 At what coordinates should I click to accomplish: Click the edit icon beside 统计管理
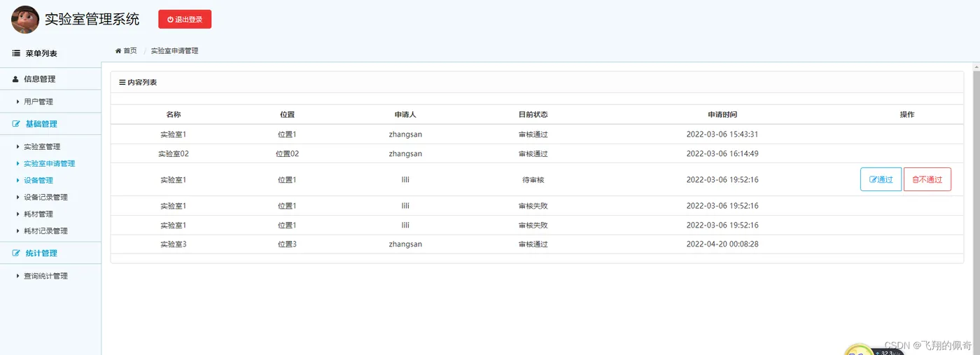pos(17,253)
